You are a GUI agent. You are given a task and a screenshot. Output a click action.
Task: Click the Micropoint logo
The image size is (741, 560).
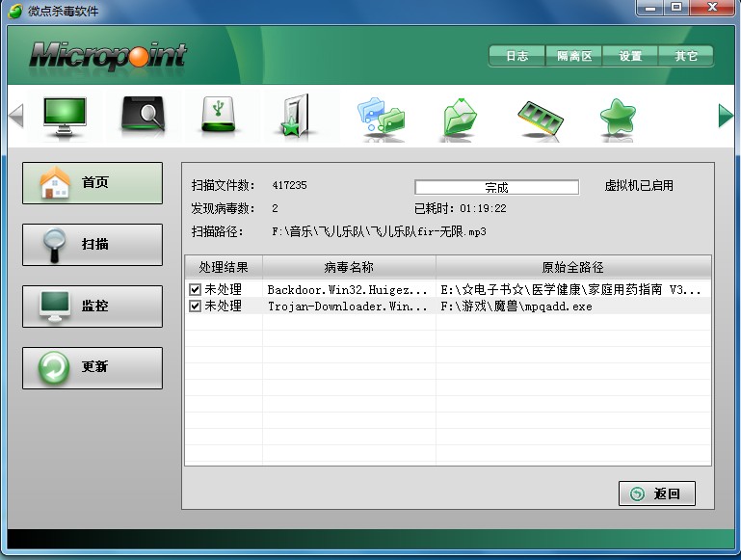tap(108, 56)
